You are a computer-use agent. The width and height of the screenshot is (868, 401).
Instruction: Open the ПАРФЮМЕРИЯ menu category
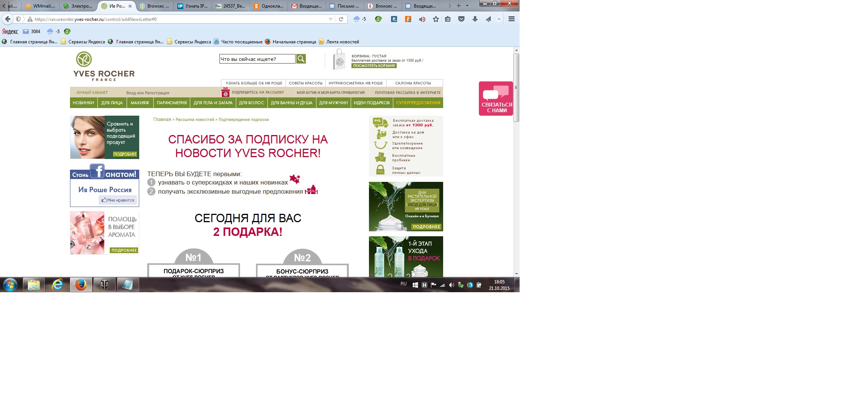[x=172, y=103]
